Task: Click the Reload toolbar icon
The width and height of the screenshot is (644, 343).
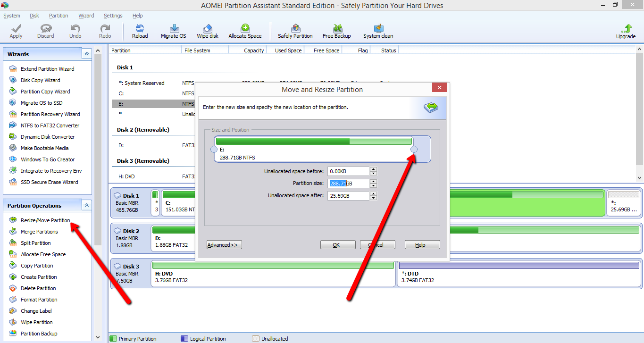Action: point(140,32)
